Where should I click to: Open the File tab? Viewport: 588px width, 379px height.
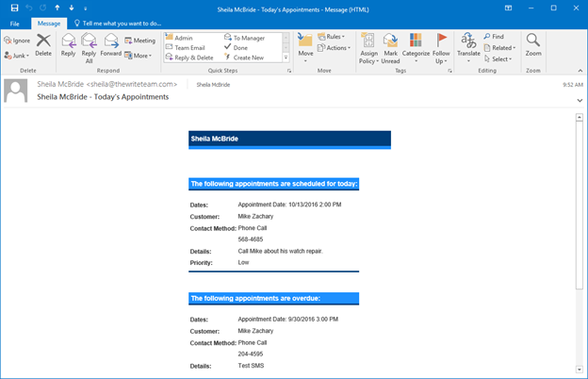coord(15,23)
